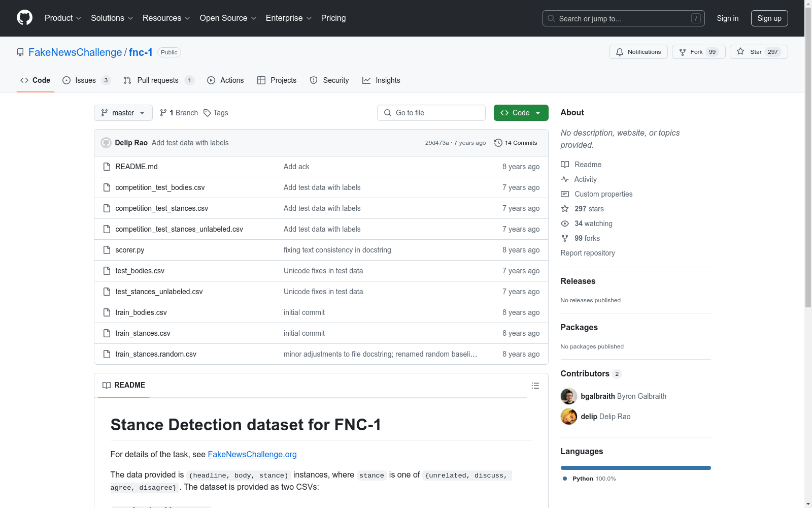Open the FakeNewsChallenge.org link in README
The width and height of the screenshot is (812, 508).
pos(252,455)
